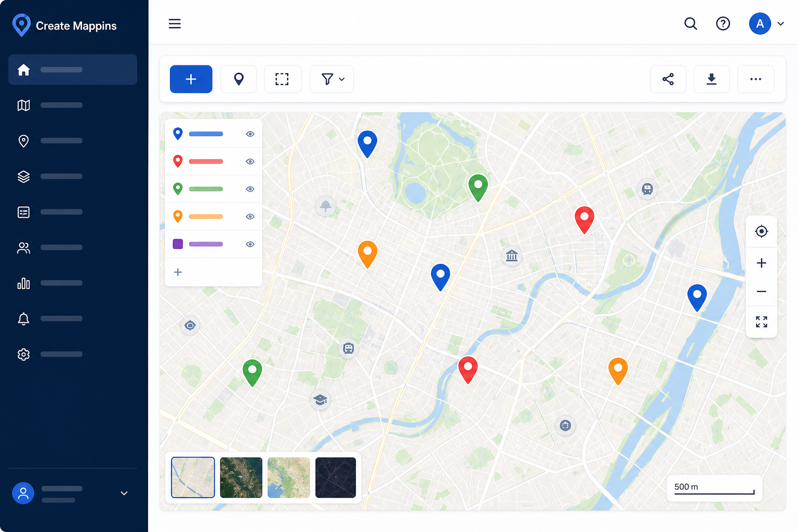This screenshot has width=798, height=532.
Task: Select the dark map thumbnail
Action: tap(336, 477)
